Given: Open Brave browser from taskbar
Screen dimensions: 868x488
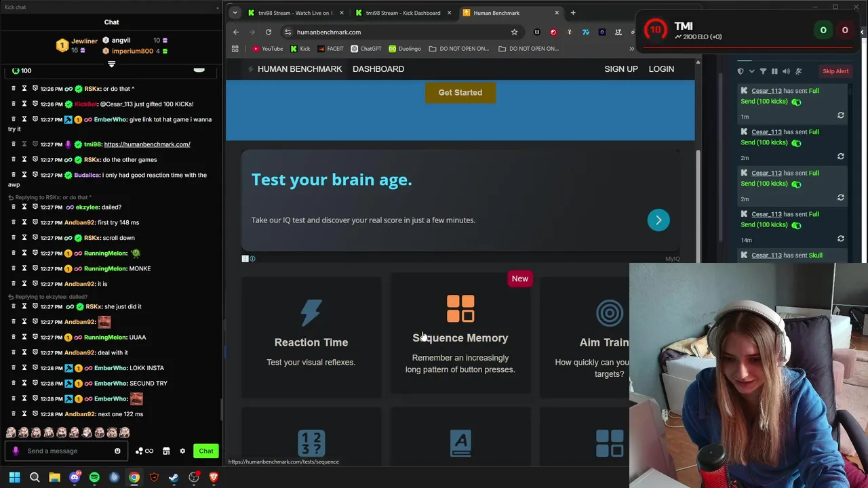Looking at the screenshot, I should (x=214, y=477).
